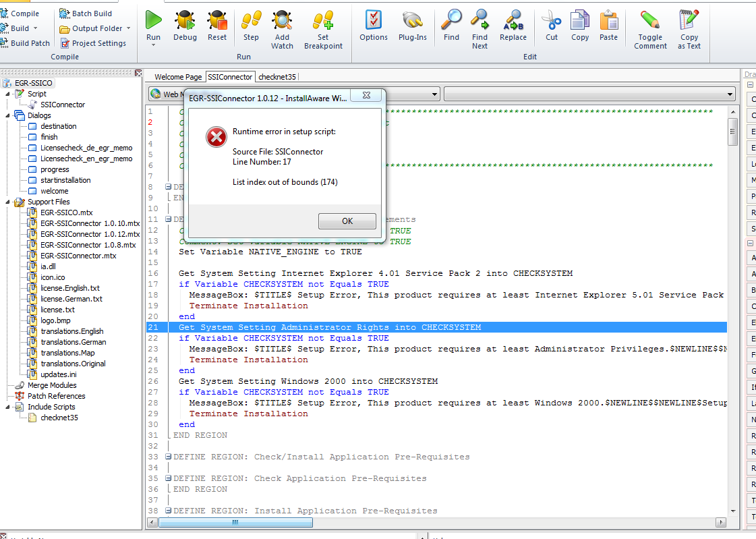756x539 pixels.
Task: Click the horizontal scrollbar thumb in editor
Action: pos(235,522)
